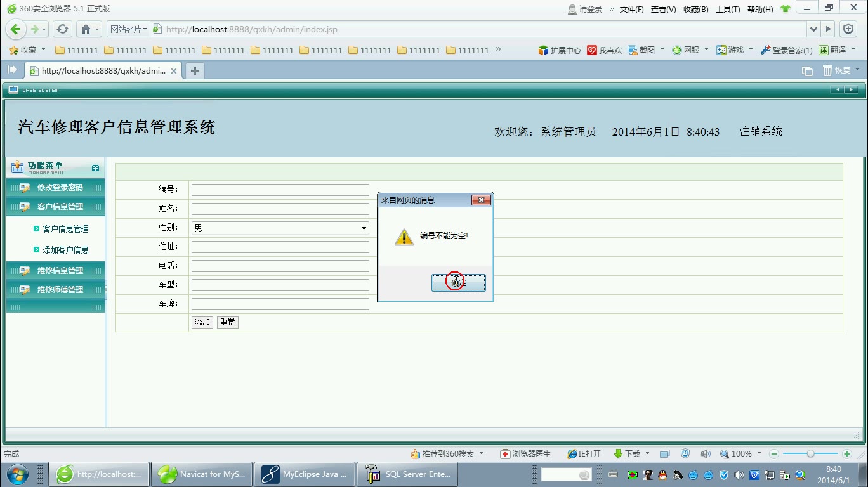Expand the address bar history dropdown arrow
Image resolution: width=868 pixels, height=487 pixels.
[x=813, y=29]
